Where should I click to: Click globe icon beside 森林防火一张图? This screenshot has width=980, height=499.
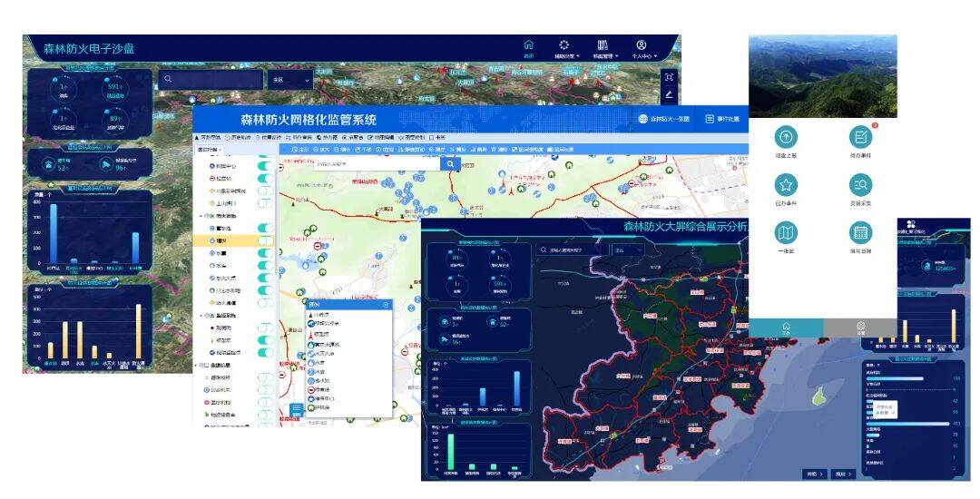[x=642, y=119]
